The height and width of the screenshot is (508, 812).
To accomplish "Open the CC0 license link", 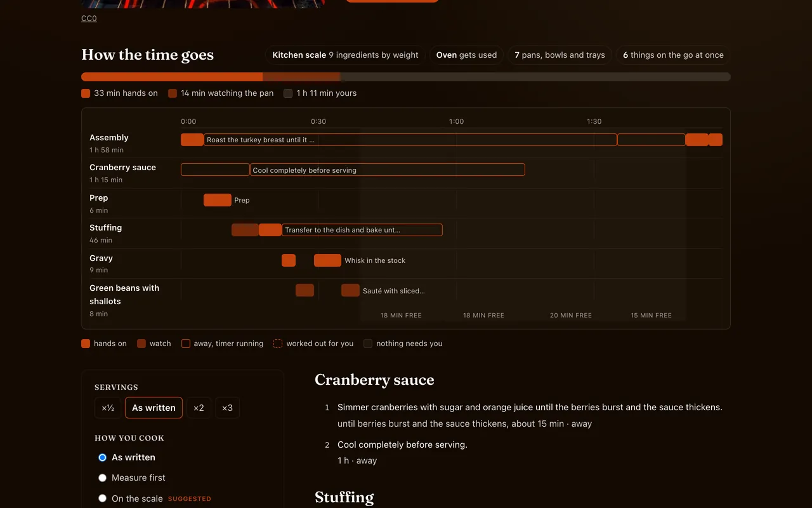I will [89, 18].
